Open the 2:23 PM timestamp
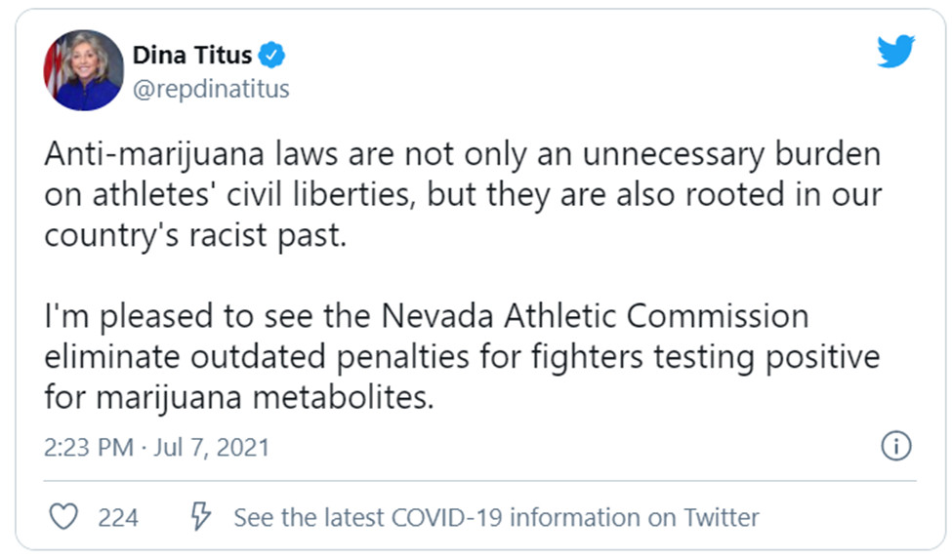The height and width of the screenshot is (560, 952). pyautogui.click(x=89, y=448)
